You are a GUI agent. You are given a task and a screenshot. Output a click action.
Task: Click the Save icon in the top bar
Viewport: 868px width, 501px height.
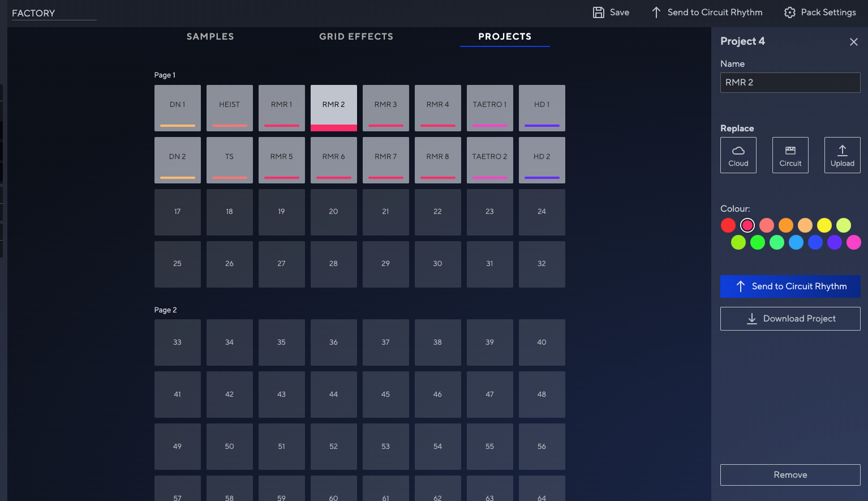click(x=599, y=12)
